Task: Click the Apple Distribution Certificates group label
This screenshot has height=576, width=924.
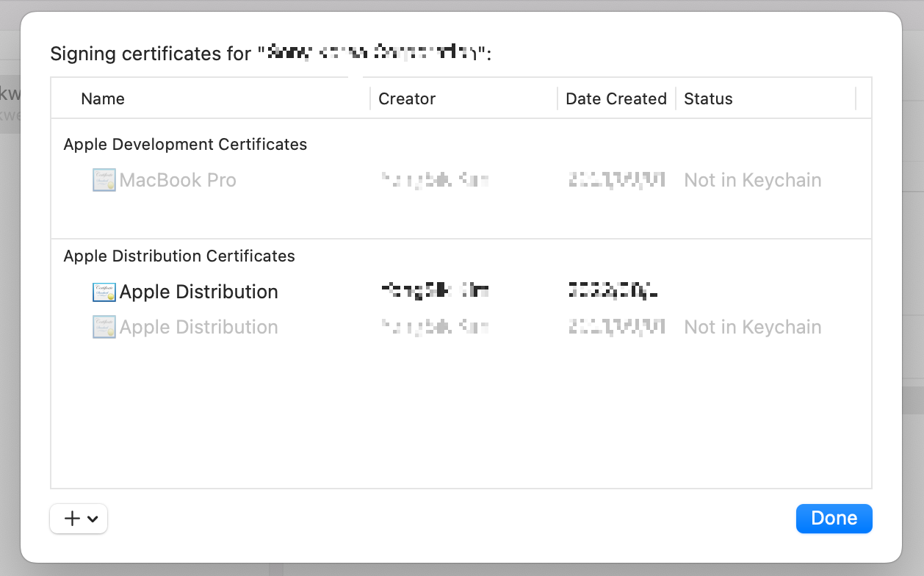Action: [179, 256]
